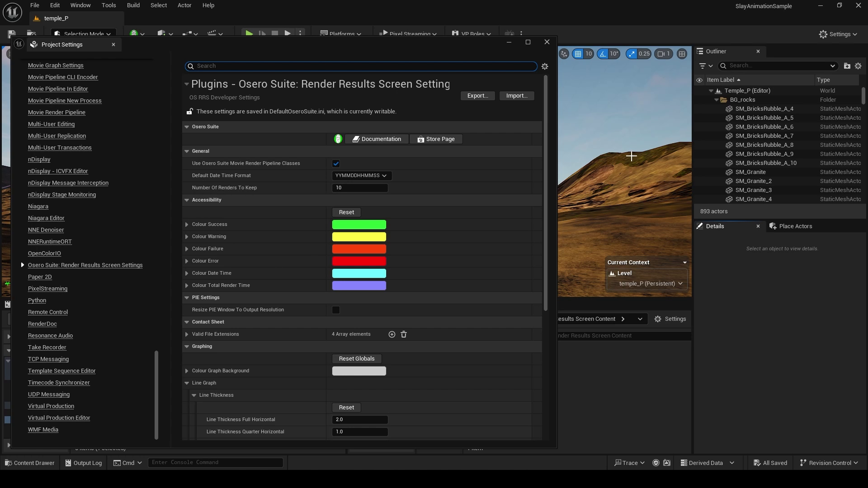Click the All Saved status indicator
This screenshot has width=868, height=488.
(x=770, y=463)
